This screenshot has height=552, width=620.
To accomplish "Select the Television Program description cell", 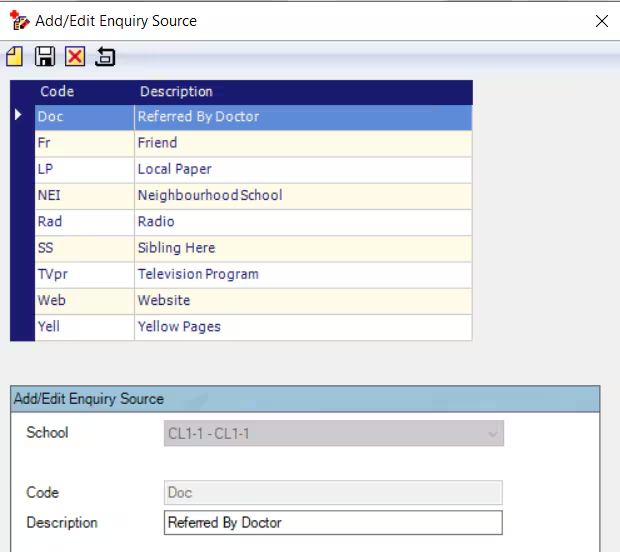I will tap(303, 275).
